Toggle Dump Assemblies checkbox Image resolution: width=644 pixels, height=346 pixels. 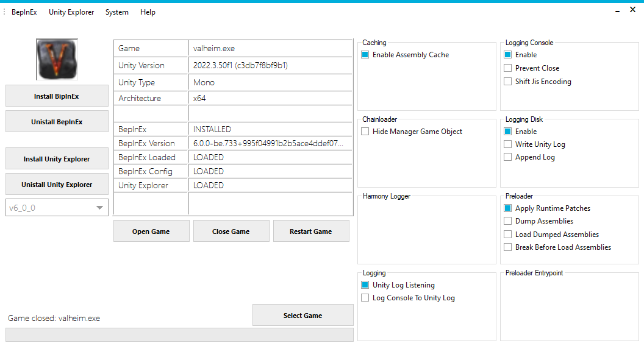click(x=508, y=221)
